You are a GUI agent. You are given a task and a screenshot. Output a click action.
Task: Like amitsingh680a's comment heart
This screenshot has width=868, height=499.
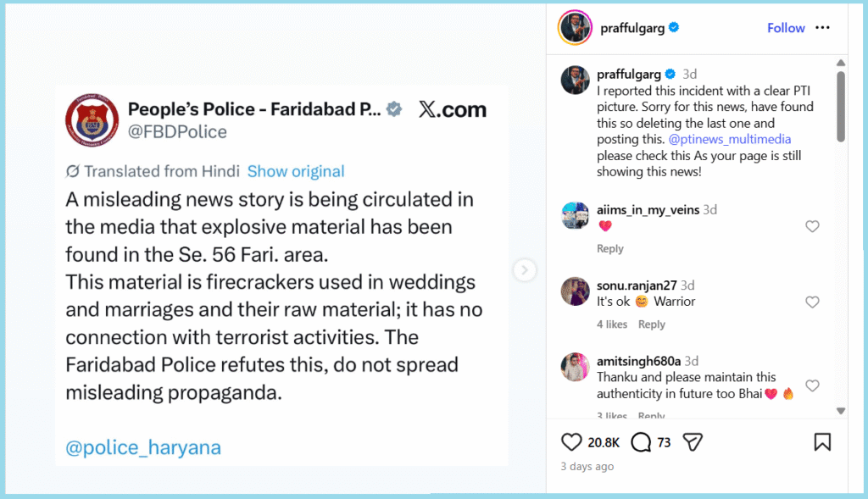click(812, 385)
